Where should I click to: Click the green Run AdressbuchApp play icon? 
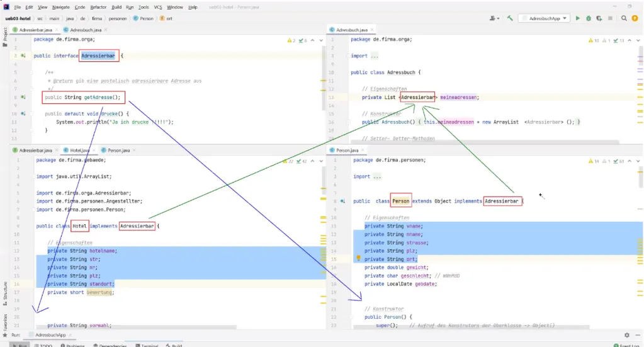click(577, 18)
